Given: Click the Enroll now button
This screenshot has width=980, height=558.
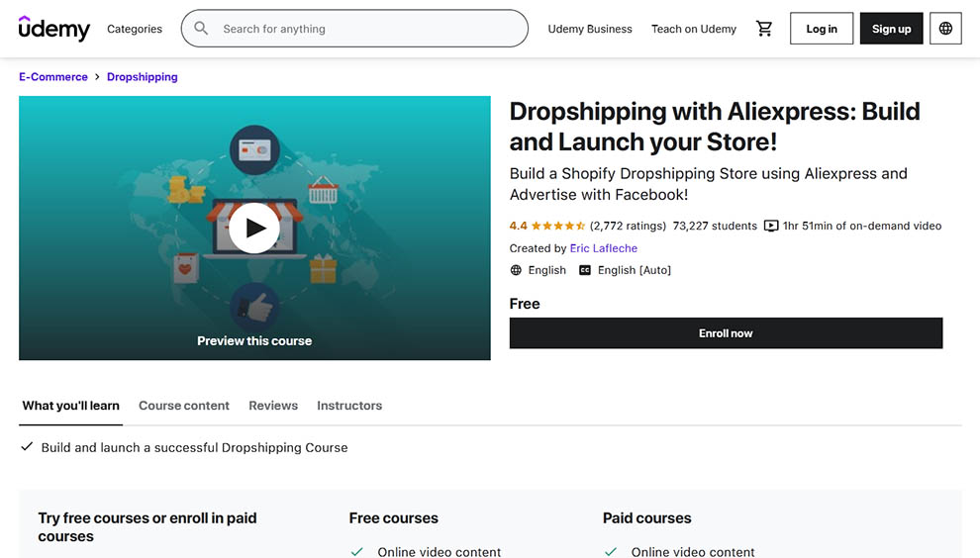Looking at the screenshot, I should pos(726,333).
